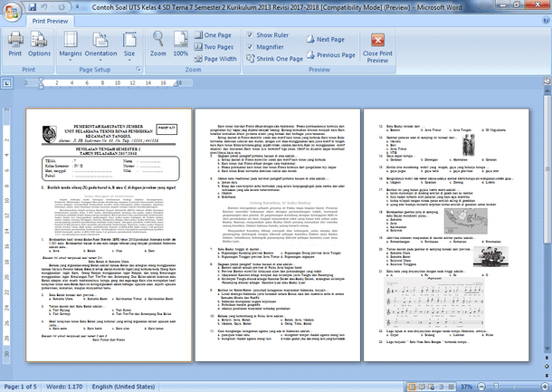The width and height of the screenshot is (552, 392).
Task: Open the Page Setup dialog launcher
Action: tap(138, 70)
